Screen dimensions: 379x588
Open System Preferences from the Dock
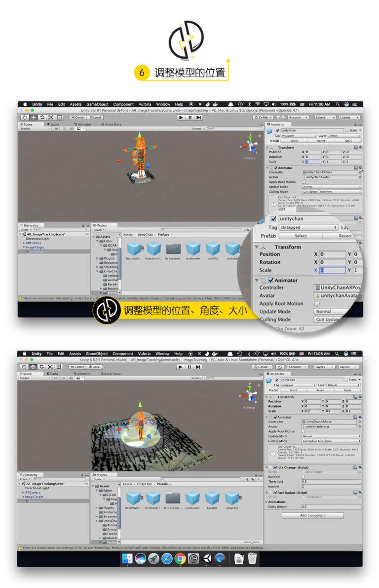pyautogui.click(x=193, y=558)
